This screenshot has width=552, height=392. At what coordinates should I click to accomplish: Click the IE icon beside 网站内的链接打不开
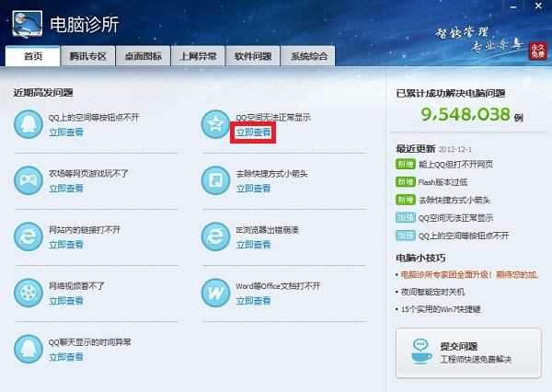[29, 236]
